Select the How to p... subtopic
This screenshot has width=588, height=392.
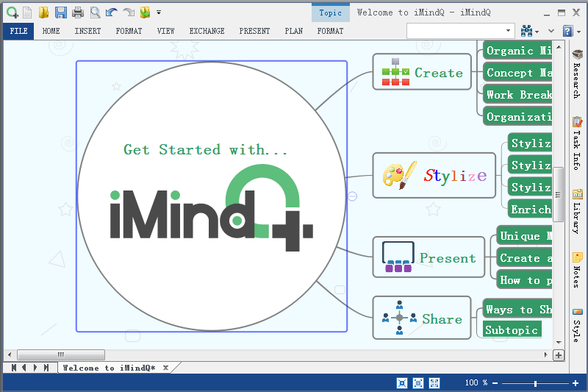(525, 279)
